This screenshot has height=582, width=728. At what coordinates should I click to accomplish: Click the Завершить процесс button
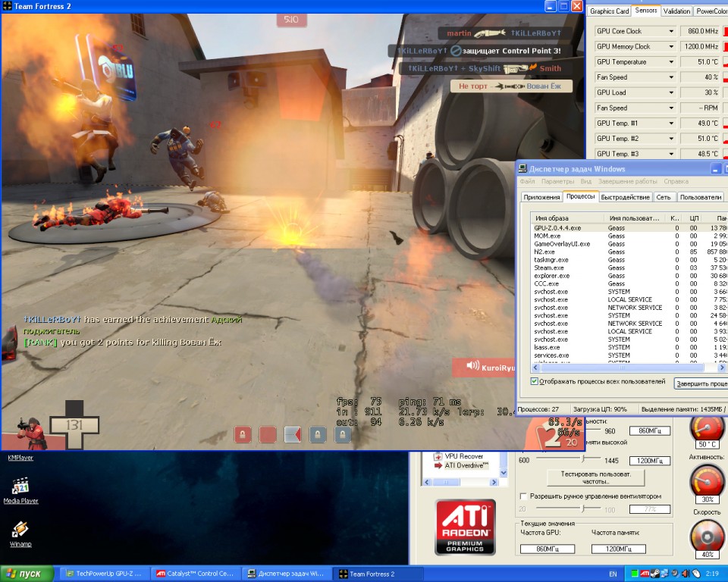pos(701,383)
